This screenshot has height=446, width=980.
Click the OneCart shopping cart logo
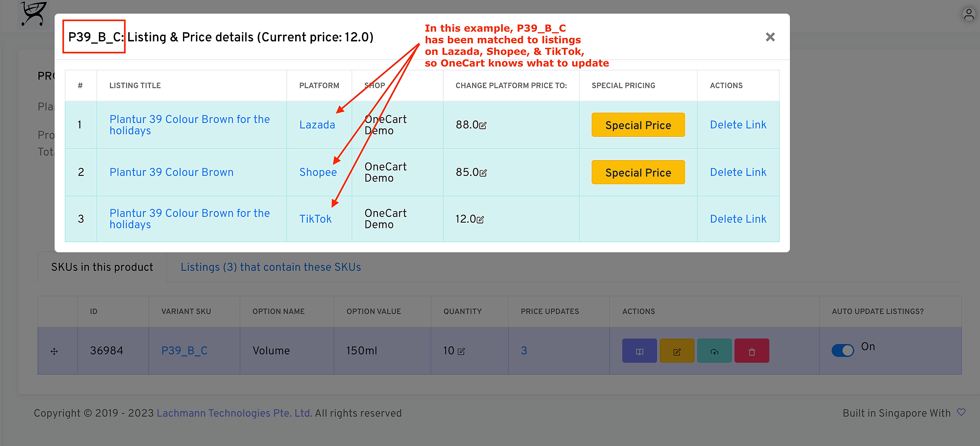(34, 14)
